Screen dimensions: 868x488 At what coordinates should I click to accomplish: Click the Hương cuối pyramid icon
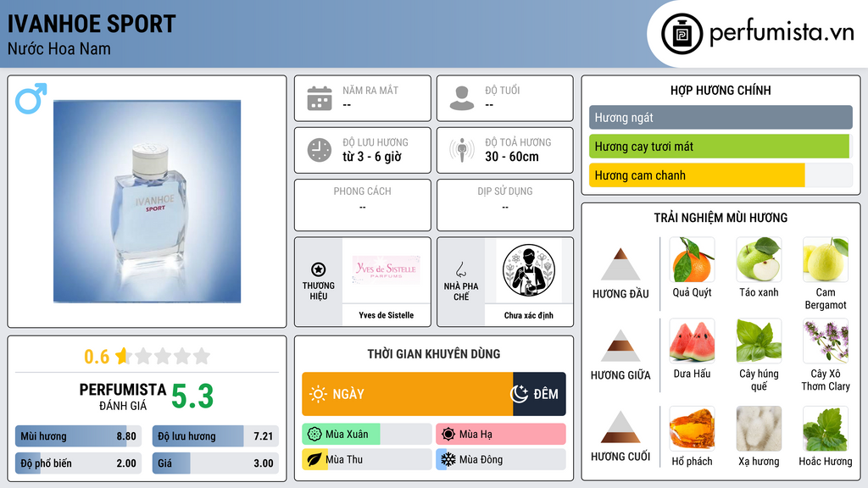(620, 427)
